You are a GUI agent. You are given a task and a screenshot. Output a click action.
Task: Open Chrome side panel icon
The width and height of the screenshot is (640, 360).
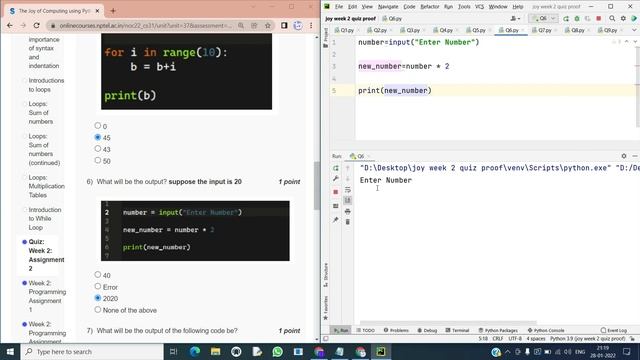point(284,25)
